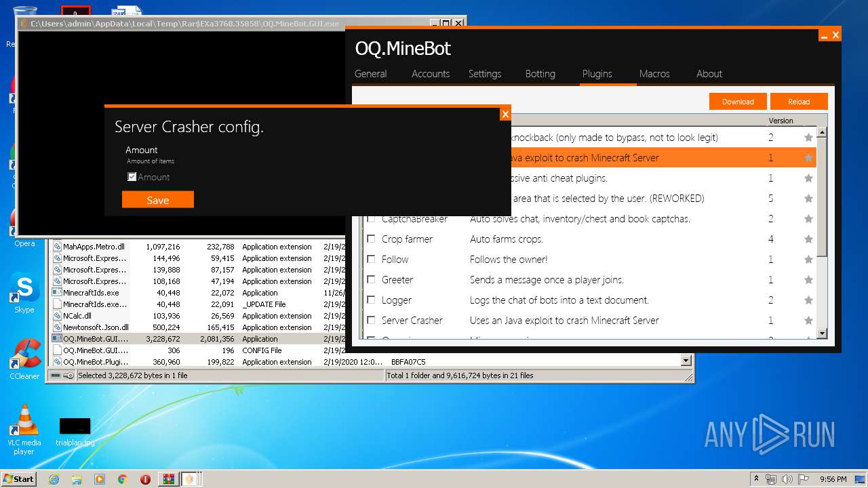
Task: Launch Opera from the taskbar
Action: coord(145,479)
